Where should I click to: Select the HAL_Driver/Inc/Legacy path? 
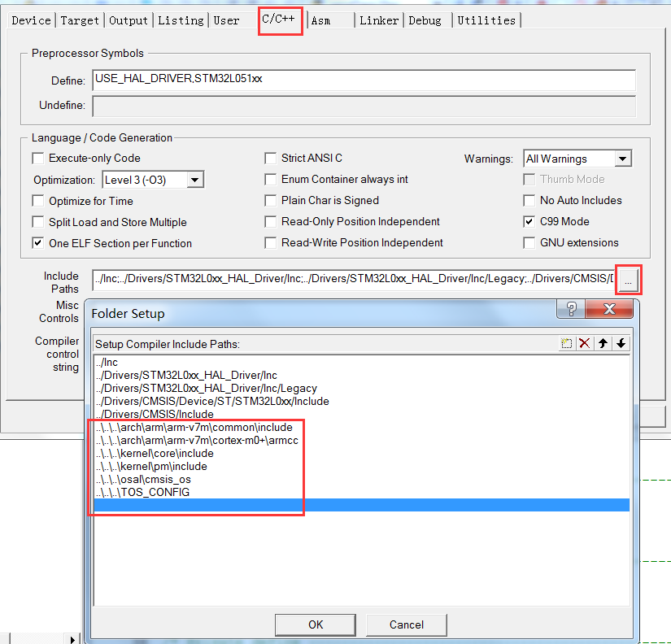362,388
